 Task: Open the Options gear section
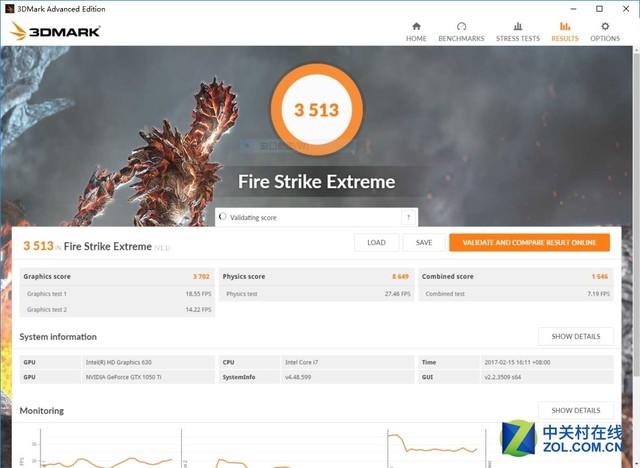605,32
